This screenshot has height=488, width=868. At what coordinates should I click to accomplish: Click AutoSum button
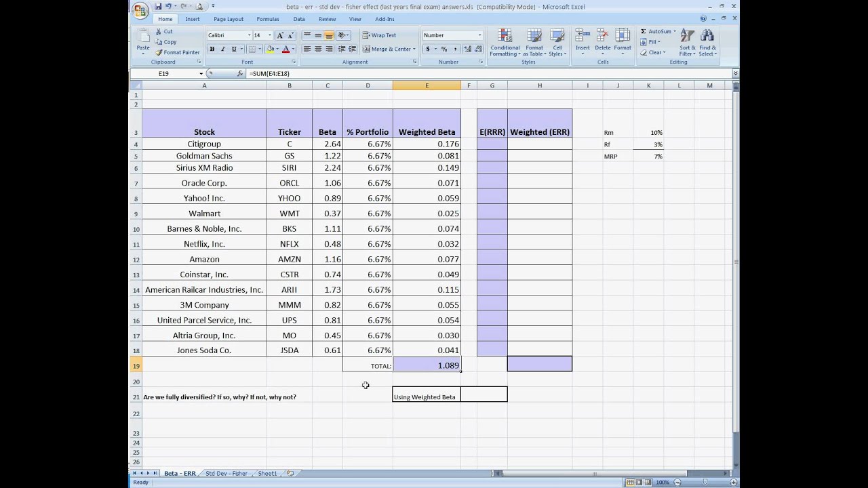656,31
